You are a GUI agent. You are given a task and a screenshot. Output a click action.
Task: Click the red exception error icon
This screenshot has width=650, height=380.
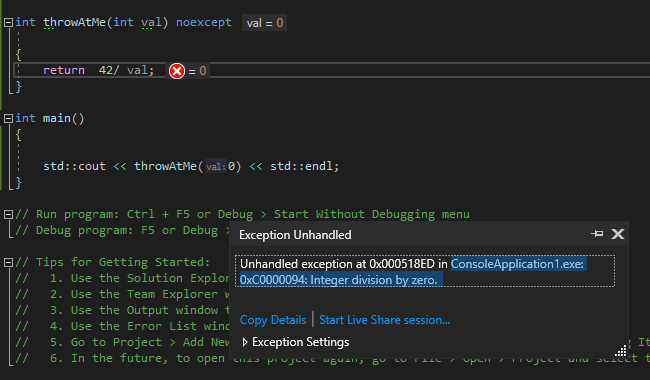click(x=177, y=71)
